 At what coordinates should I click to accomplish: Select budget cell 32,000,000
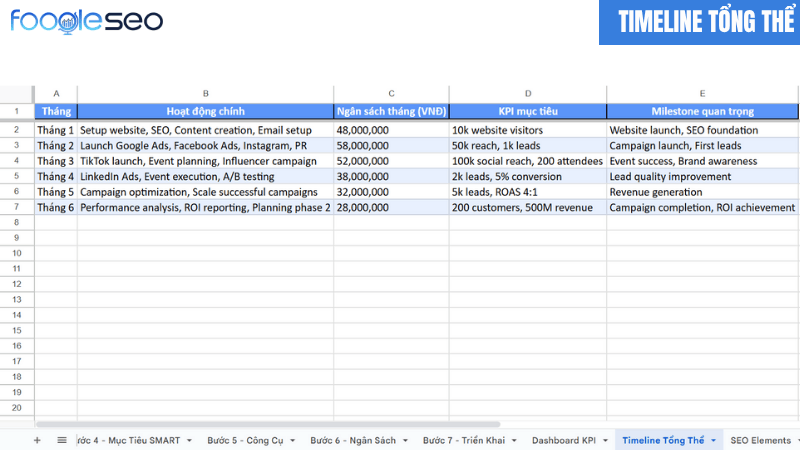(391, 192)
